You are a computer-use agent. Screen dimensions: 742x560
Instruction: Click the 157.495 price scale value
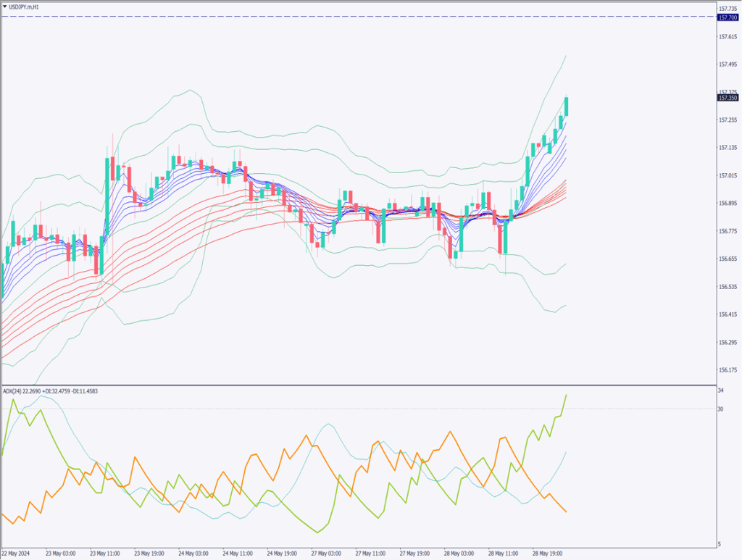point(727,64)
